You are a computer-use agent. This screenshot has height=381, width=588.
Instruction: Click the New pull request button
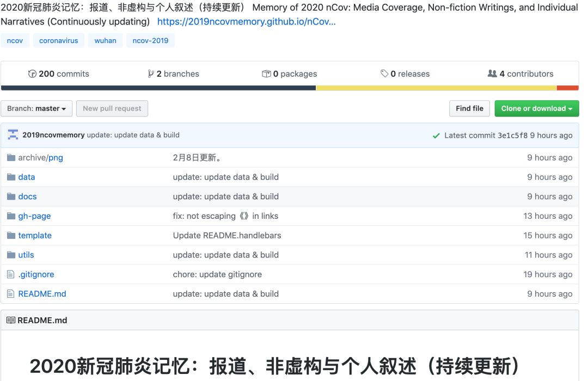tap(112, 108)
